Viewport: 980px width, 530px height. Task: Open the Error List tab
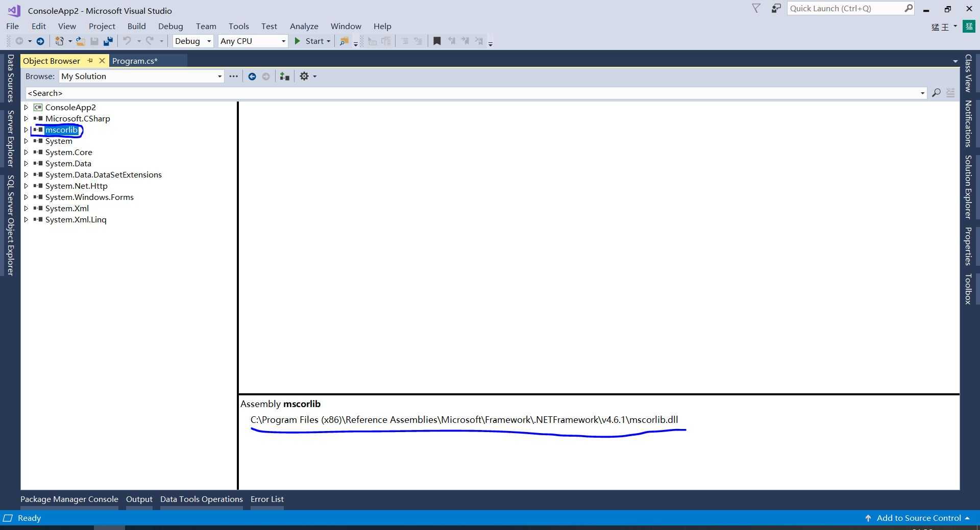click(x=267, y=499)
